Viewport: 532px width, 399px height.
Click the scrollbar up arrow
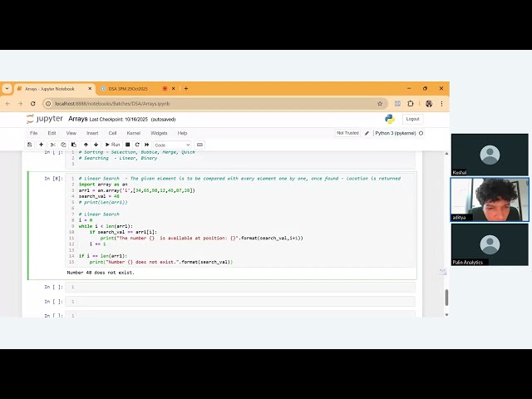446,154
